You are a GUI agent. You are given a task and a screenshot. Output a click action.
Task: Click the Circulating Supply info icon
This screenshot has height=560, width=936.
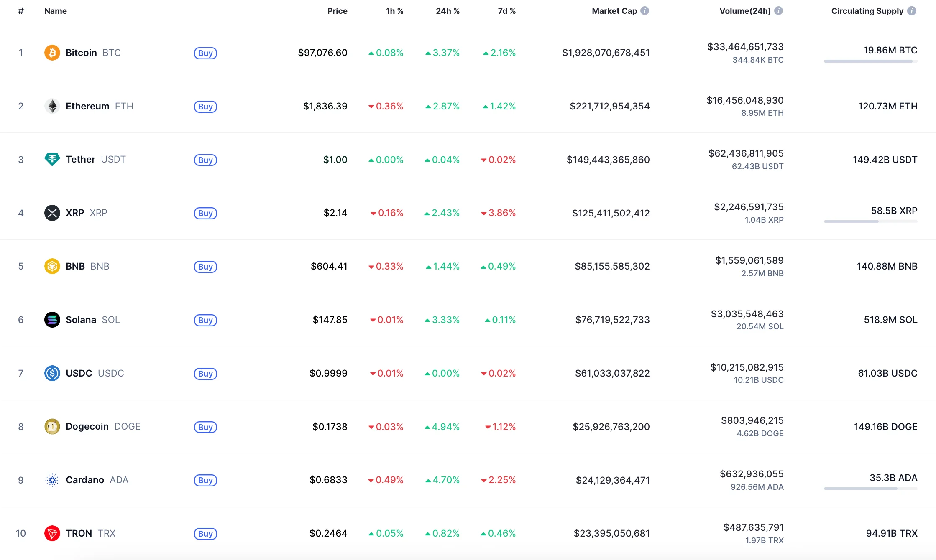(912, 11)
